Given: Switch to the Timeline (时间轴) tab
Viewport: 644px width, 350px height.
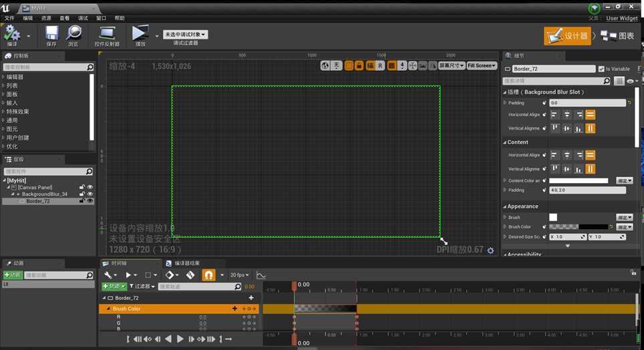Looking at the screenshot, I should click(119, 263).
